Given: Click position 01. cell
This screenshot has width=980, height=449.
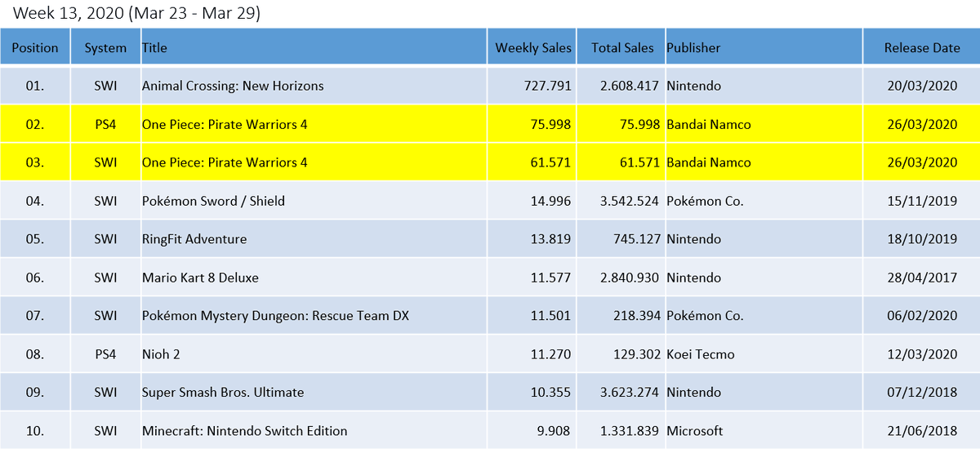Looking at the screenshot, I should coord(35,86).
